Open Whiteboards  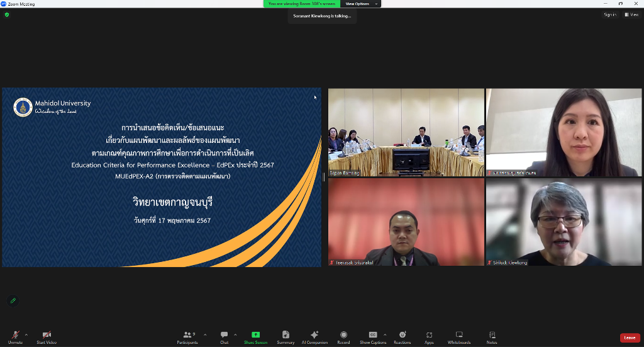click(x=458, y=337)
